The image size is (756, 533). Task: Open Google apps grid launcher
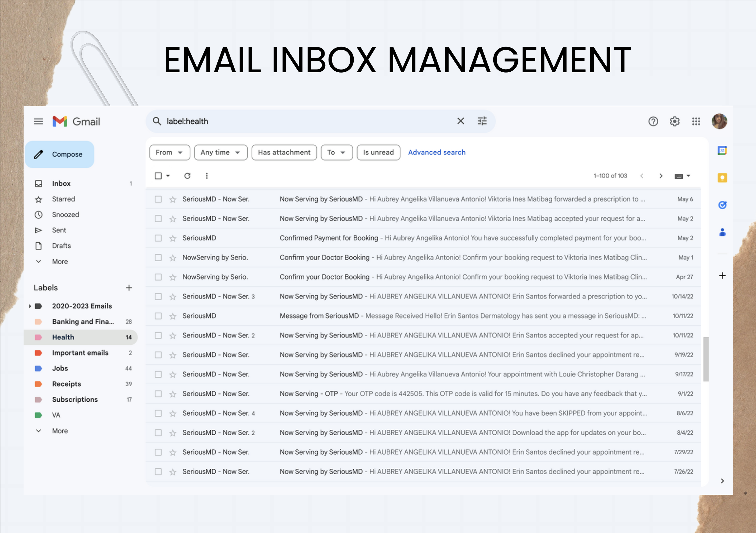(696, 122)
